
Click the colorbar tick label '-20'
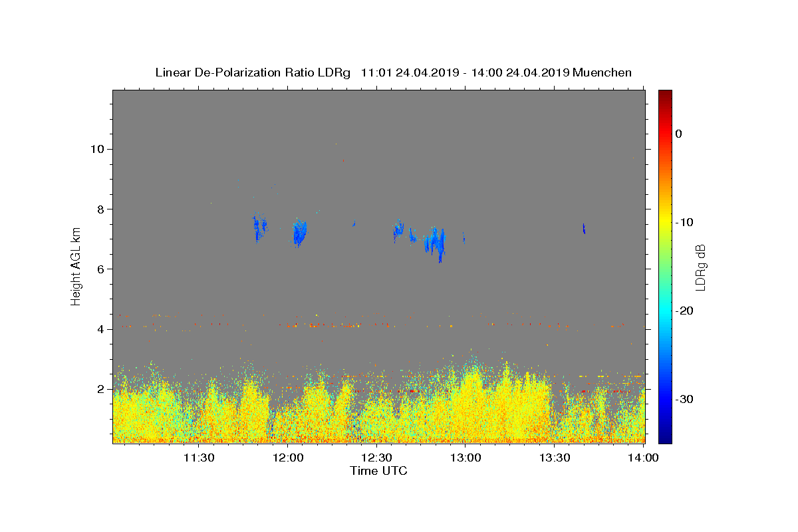click(x=684, y=311)
